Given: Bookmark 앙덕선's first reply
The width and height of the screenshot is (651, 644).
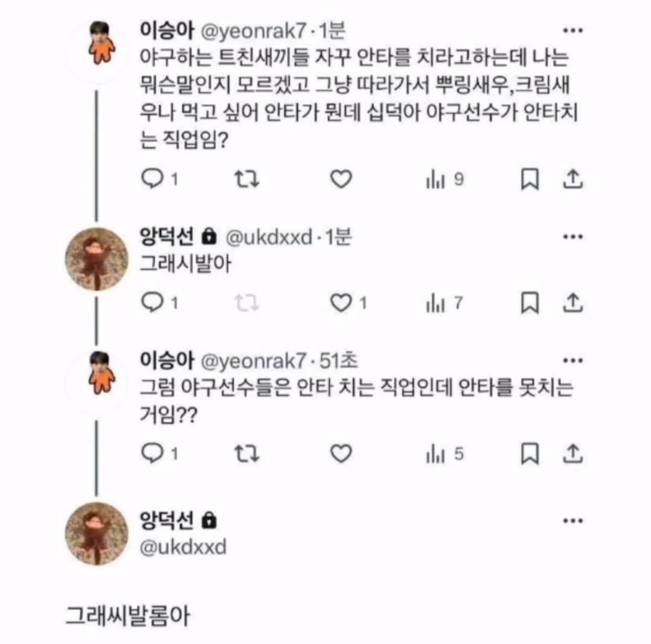Looking at the screenshot, I should (x=530, y=303).
